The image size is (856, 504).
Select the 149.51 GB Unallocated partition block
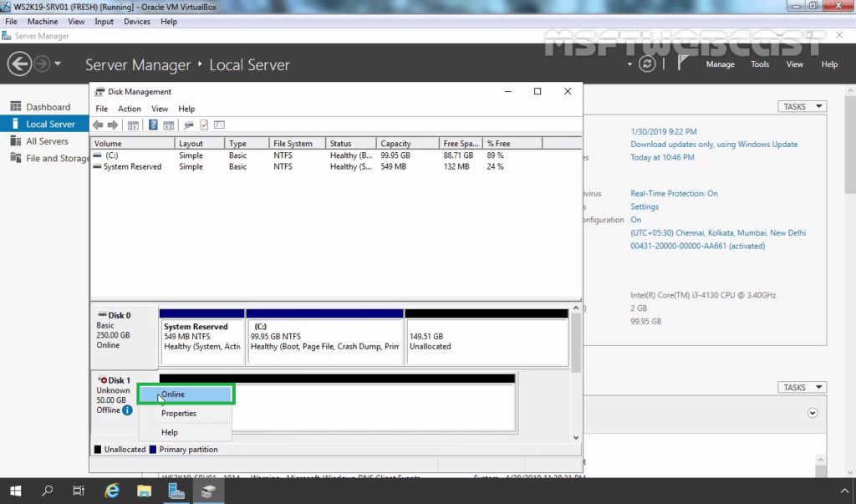pyautogui.click(x=487, y=337)
